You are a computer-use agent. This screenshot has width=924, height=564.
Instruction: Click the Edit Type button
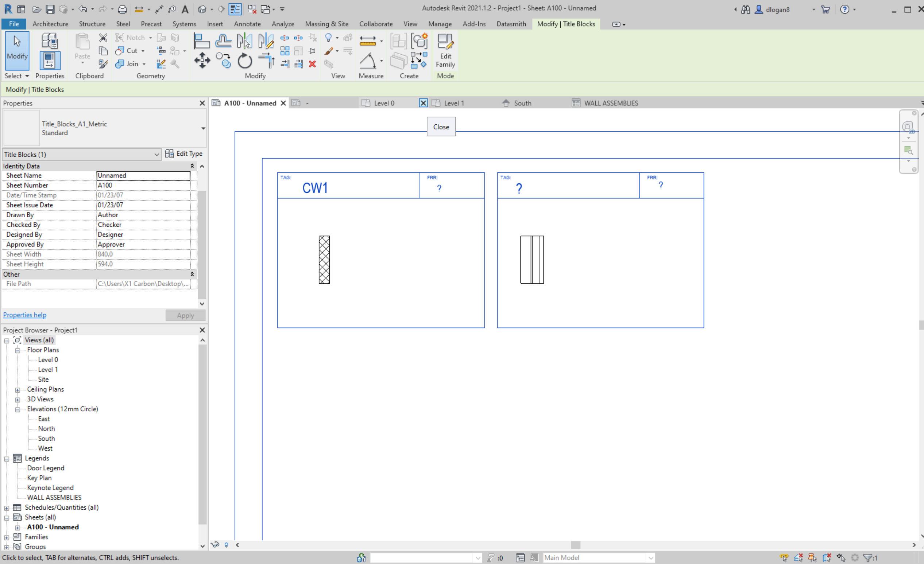[x=184, y=153]
